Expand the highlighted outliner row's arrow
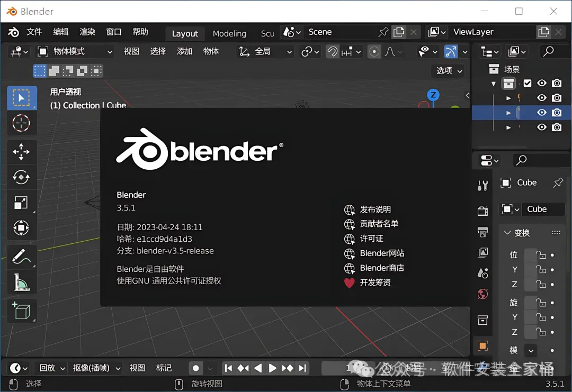 508,113
